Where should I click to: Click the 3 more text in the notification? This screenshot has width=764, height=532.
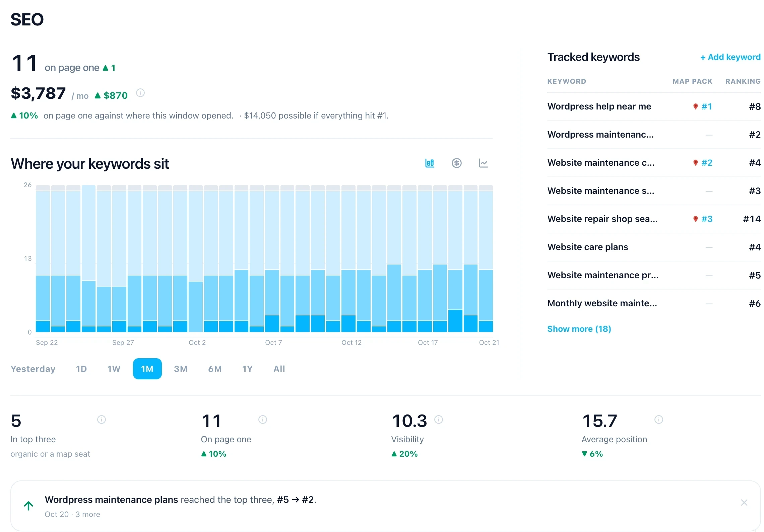[88, 514]
